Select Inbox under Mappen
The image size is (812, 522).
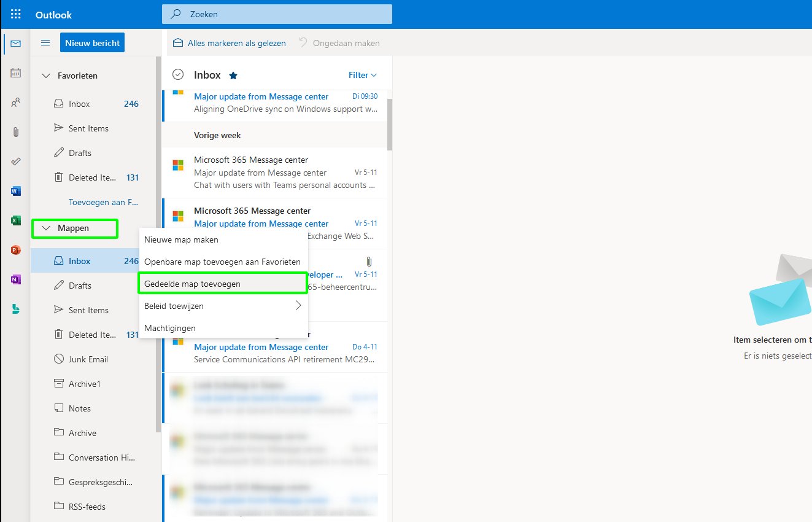[85, 261]
